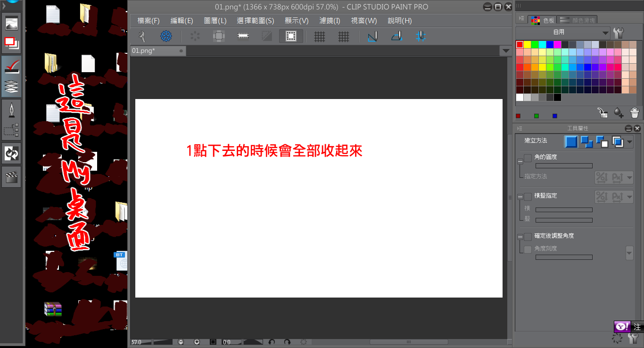Open the canvas tab list dropdown arrow
The image size is (644, 348).
[x=506, y=50]
